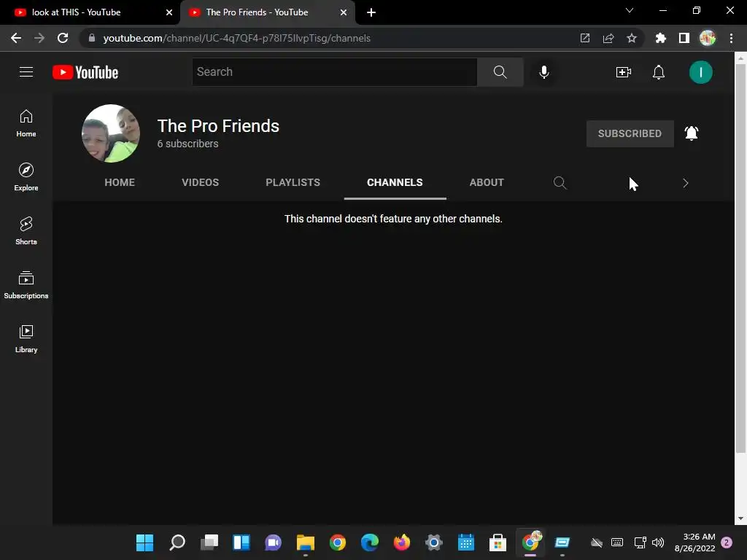
Task: Open the Chrome profile avatar
Action: (x=708, y=38)
